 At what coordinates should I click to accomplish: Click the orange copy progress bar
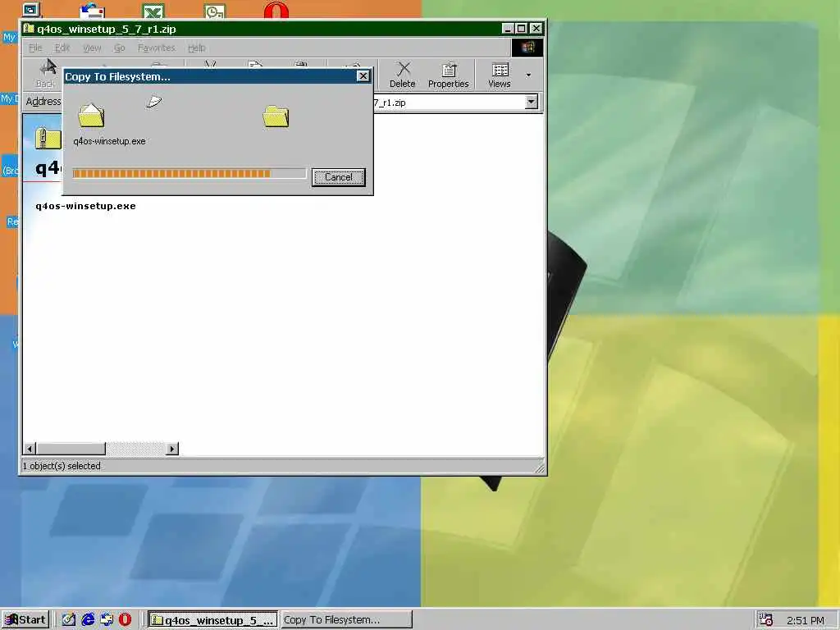tap(189, 173)
